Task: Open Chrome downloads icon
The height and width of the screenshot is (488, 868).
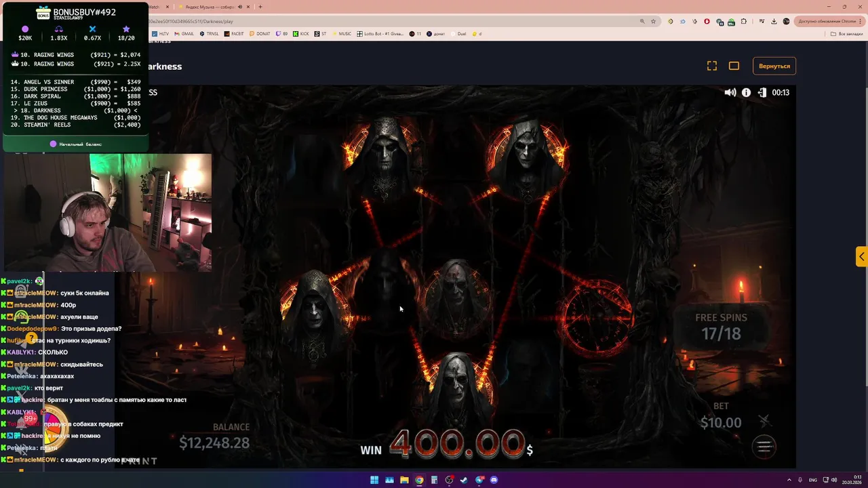Action: pos(774,21)
